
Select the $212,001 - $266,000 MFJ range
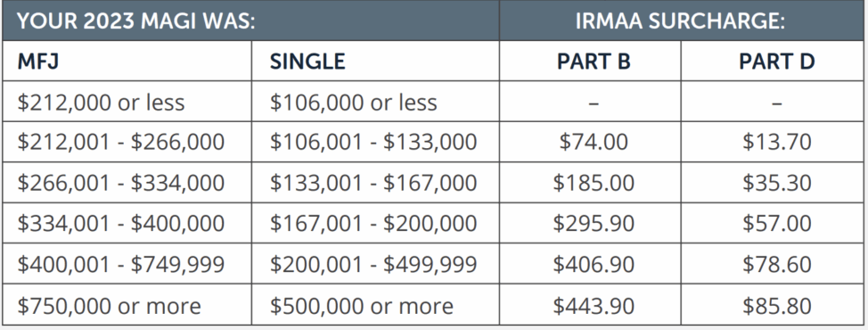click(120, 143)
